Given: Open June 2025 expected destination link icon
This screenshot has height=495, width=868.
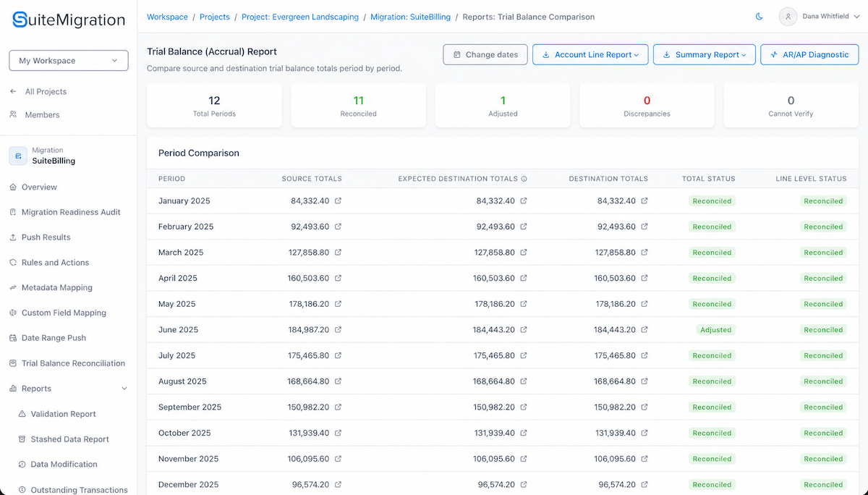Looking at the screenshot, I should coord(524,330).
